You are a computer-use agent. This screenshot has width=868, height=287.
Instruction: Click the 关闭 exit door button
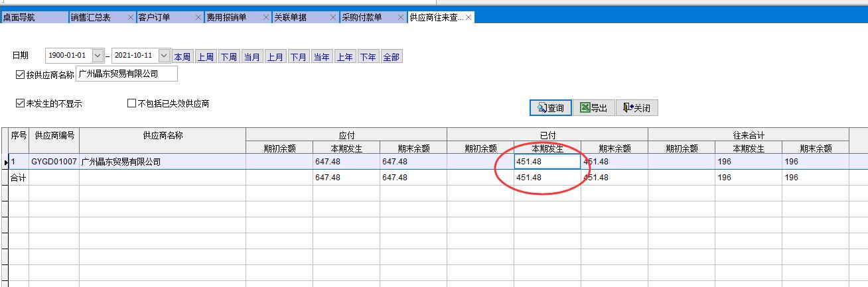coord(636,108)
